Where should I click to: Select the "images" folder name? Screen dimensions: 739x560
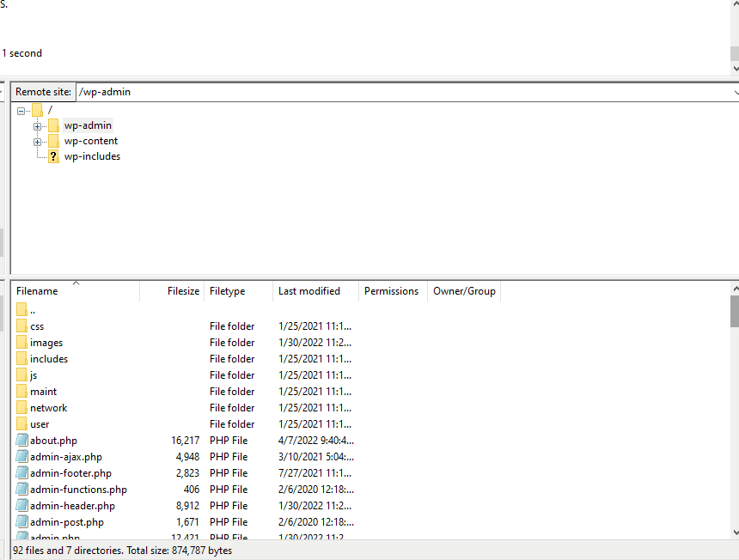coord(46,343)
